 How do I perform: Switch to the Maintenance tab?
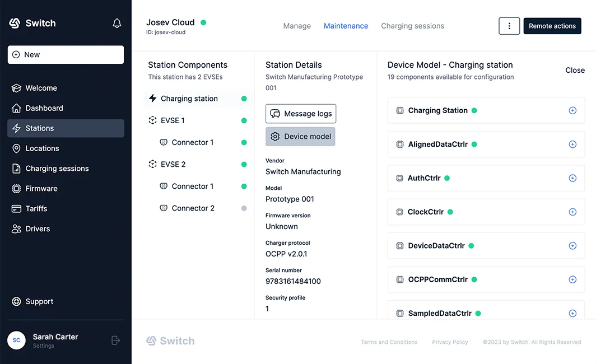click(346, 26)
